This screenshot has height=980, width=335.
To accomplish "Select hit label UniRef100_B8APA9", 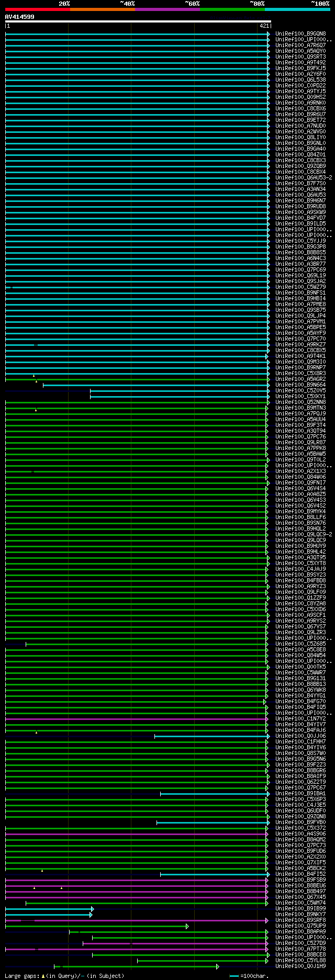I will pyautogui.click(x=300, y=932).
